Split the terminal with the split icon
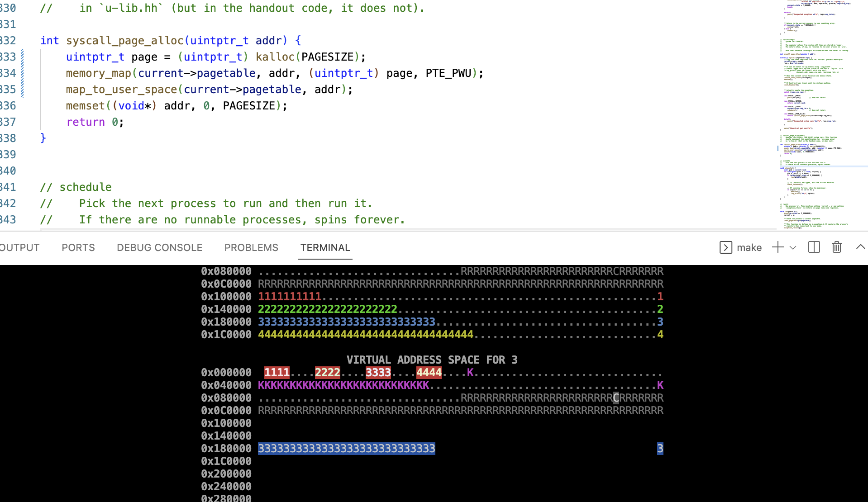Viewport: 868px width, 502px height. pyautogui.click(x=814, y=247)
